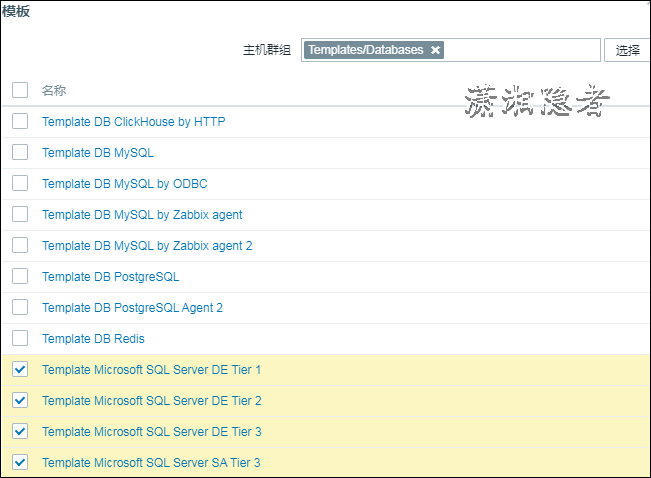Open Template Microsoft SQL Server DE Tier 1 link
Viewport: 651px width, 478px height.
tap(152, 370)
